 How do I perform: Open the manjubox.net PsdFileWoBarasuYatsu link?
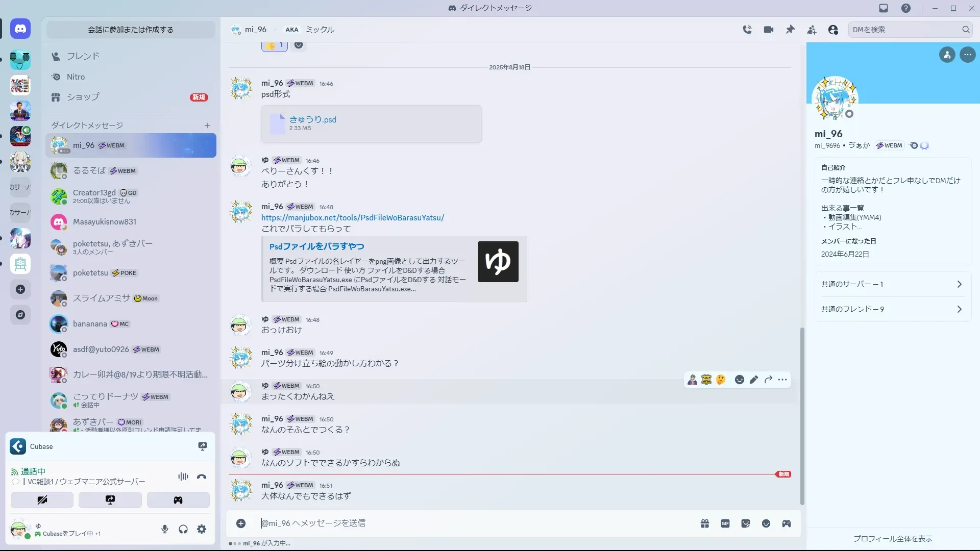pyautogui.click(x=352, y=218)
